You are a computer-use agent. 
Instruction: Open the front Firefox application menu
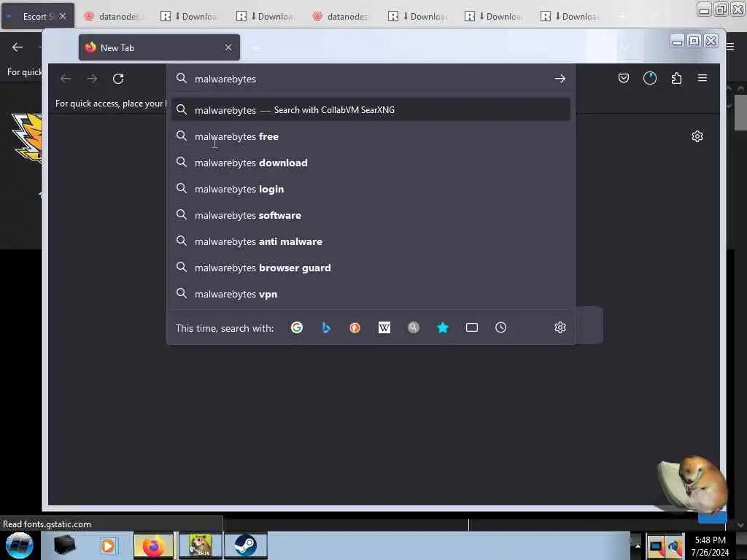click(703, 78)
